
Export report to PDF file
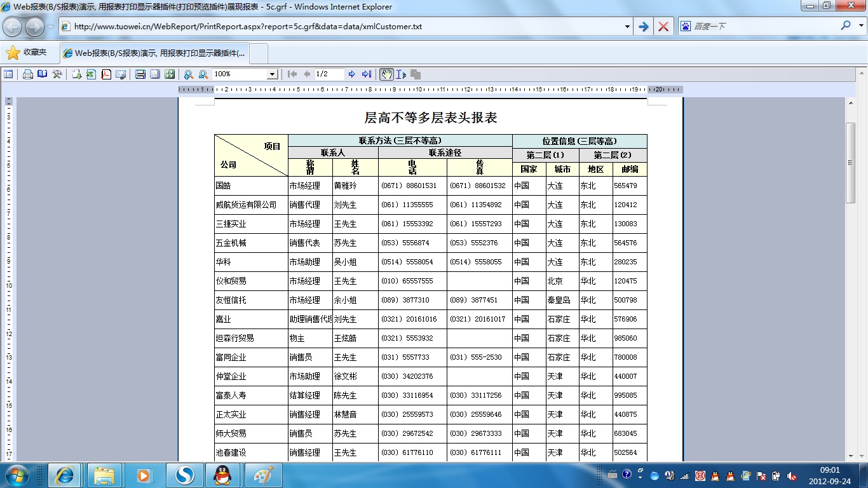click(106, 74)
